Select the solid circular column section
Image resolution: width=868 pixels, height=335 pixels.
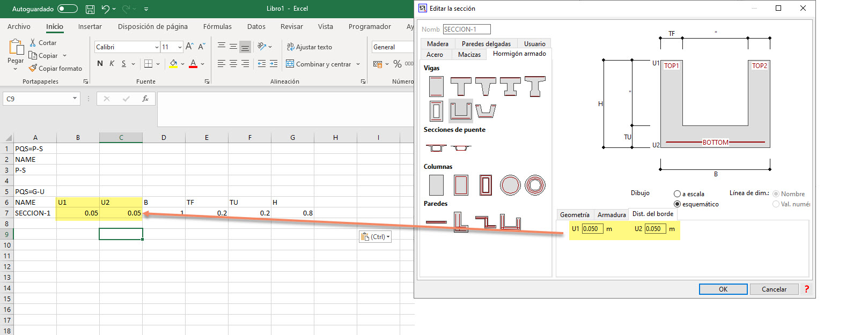point(510,185)
